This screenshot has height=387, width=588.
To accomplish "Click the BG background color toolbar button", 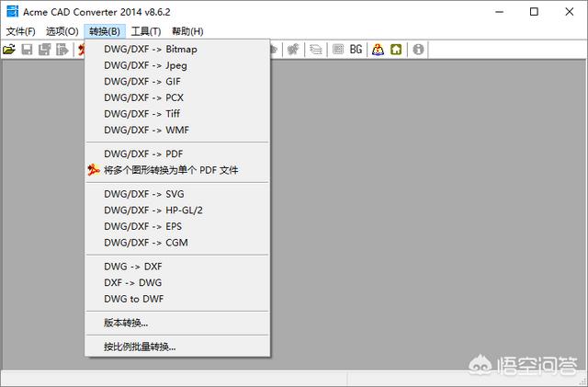I will pyautogui.click(x=356, y=49).
